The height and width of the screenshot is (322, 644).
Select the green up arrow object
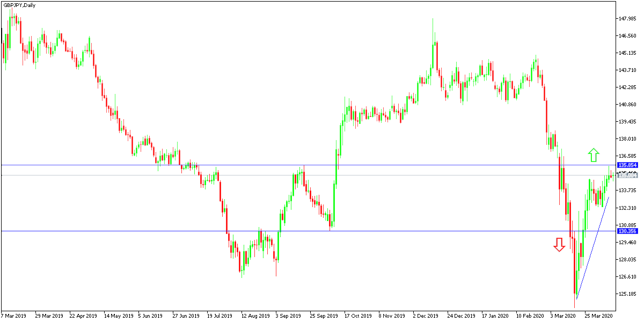594,155
